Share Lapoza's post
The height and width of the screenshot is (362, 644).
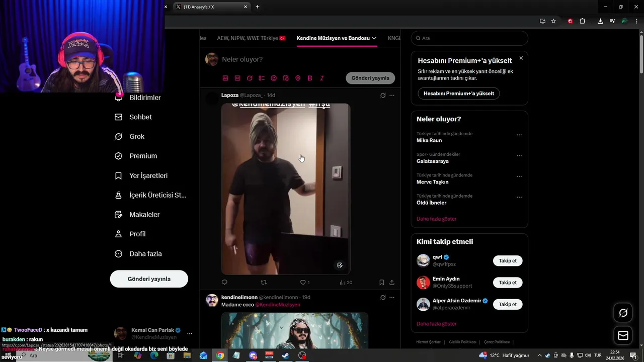[x=392, y=283]
